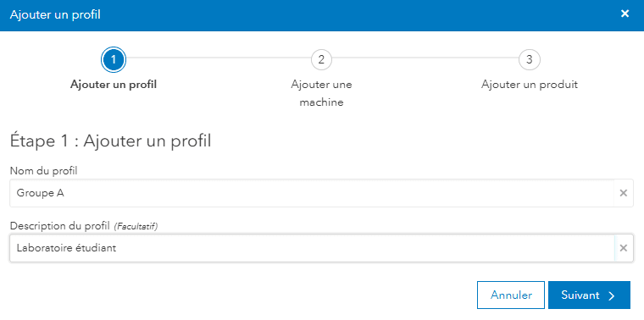644x320 pixels.
Task: Click the Suivant button
Action: click(589, 295)
